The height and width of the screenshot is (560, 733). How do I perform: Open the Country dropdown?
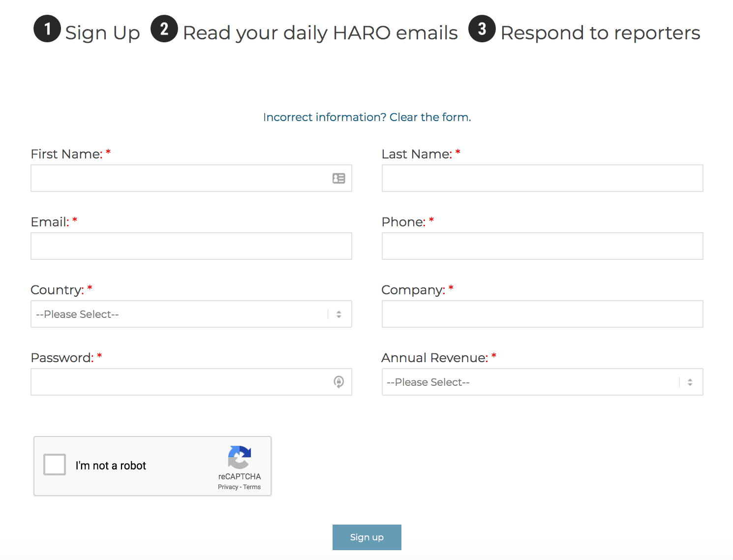(191, 314)
